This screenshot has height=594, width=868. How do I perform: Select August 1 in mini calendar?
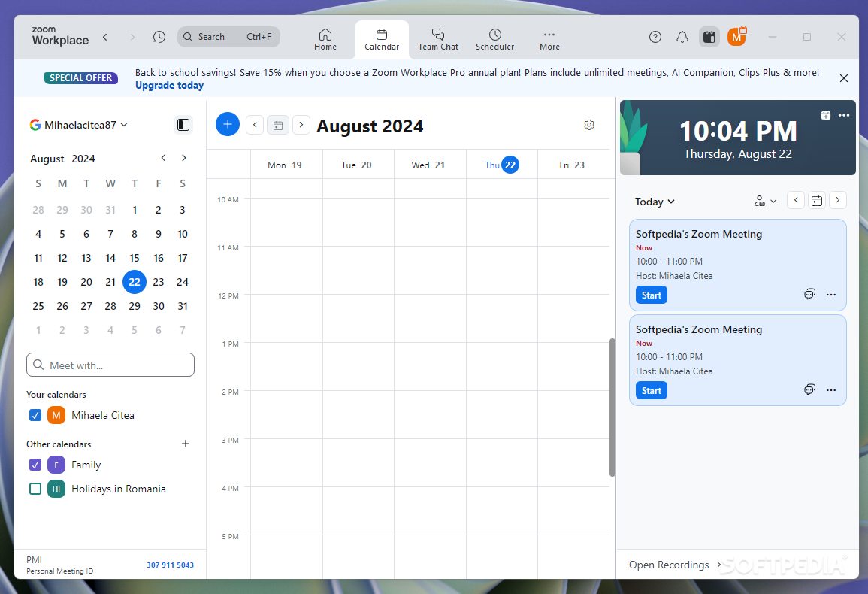pyautogui.click(x=135, y=210)
